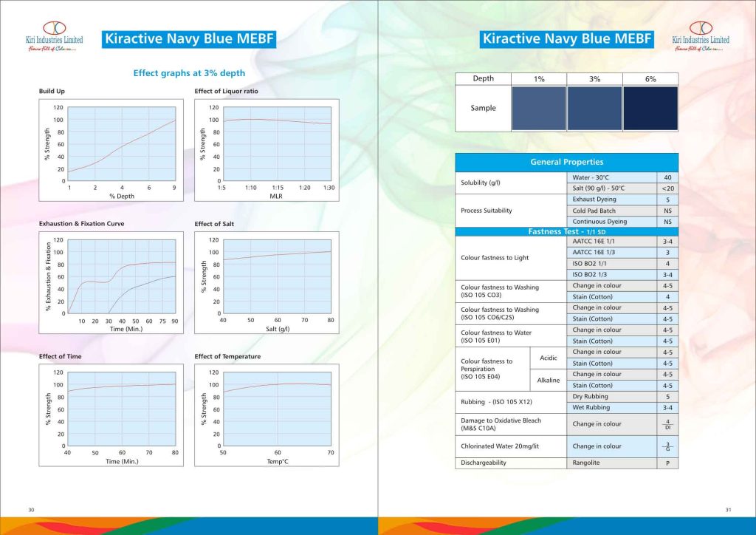
Task: Open the Build Up graph
Action: point(111,150)
